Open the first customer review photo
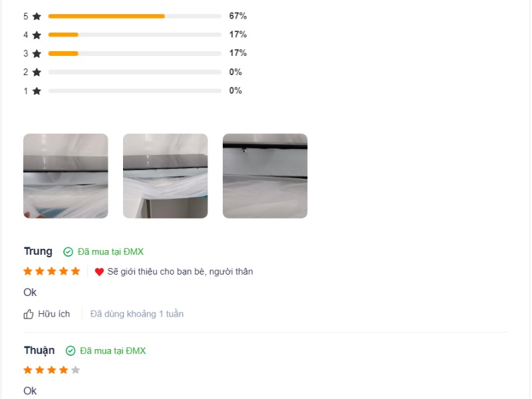This screenshot has width=532, height=399. 66,176
